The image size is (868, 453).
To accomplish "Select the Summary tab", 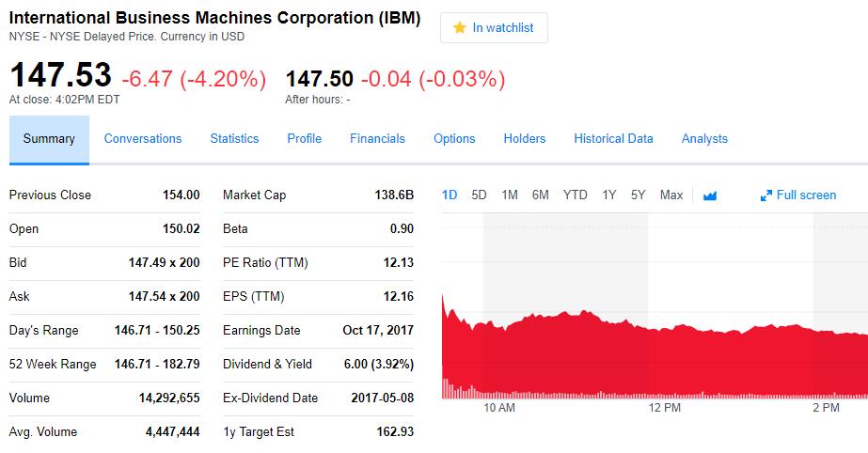I will [49, 139].
